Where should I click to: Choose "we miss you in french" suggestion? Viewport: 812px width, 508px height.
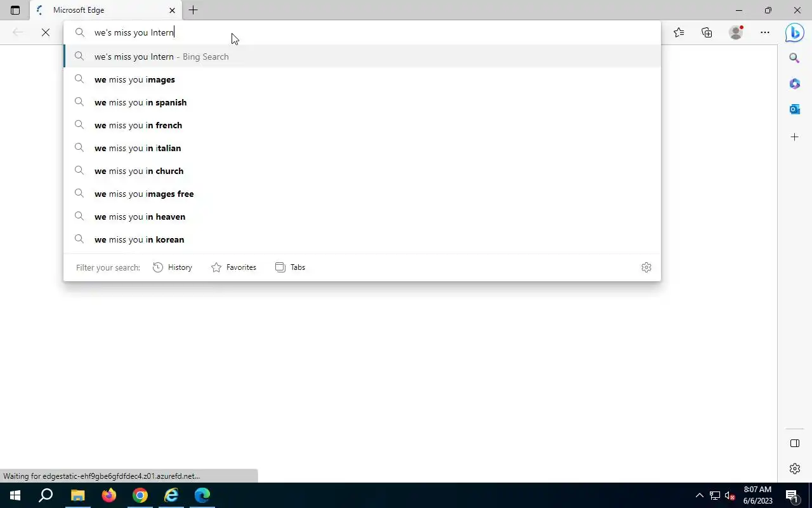362,125
